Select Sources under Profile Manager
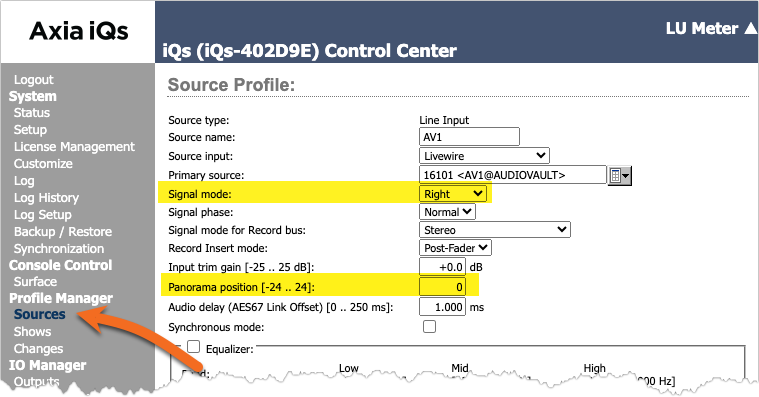 click(x=39, y=315)
